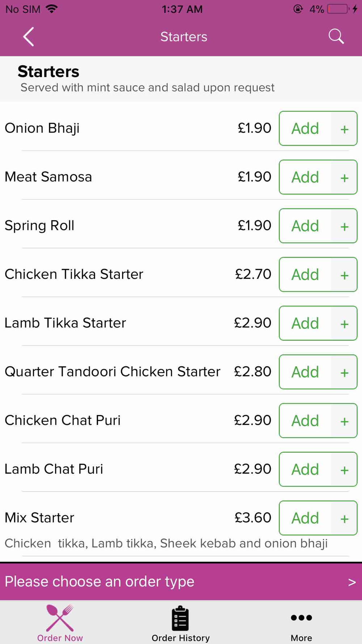
Task: Tap plus beside Mix Starter
Action: 344,518
